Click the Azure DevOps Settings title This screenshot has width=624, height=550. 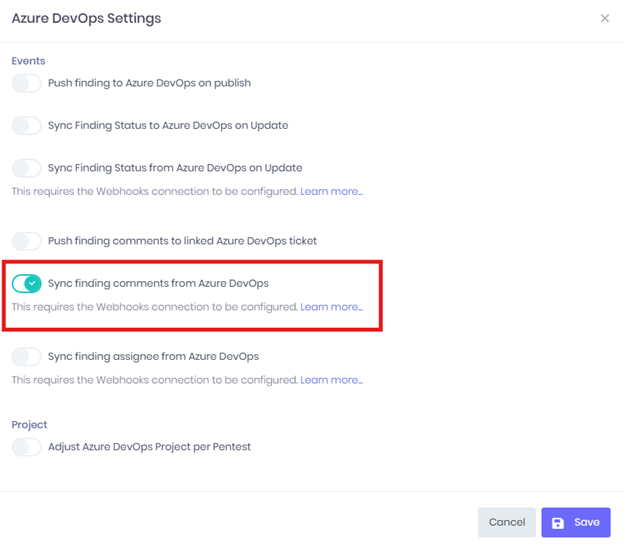tap(86, 18)
